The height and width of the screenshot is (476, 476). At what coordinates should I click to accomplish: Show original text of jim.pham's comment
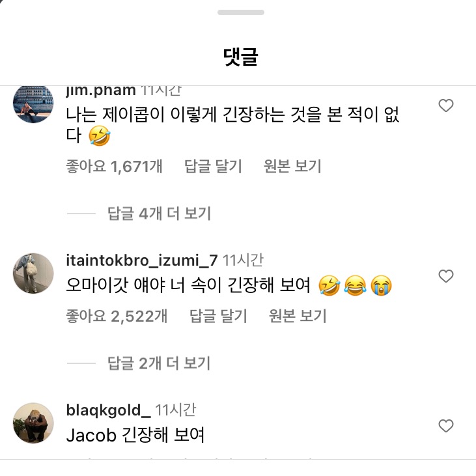click(292, 166)
